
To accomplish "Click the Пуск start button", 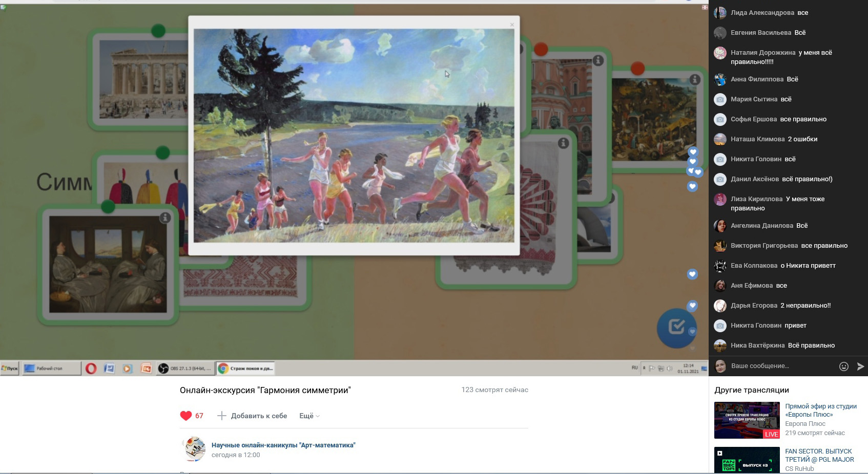I will [10, 368].
